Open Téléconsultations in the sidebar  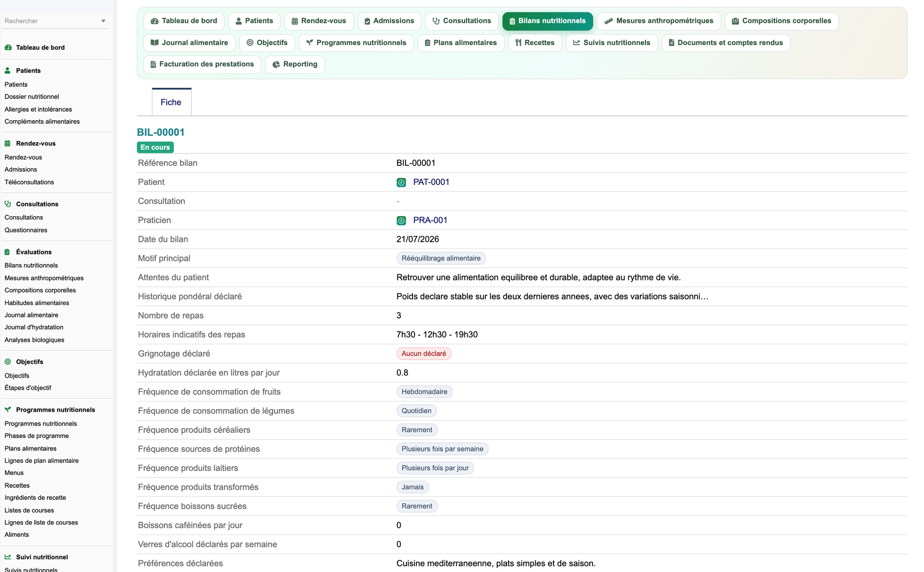[x=29, y=182]
